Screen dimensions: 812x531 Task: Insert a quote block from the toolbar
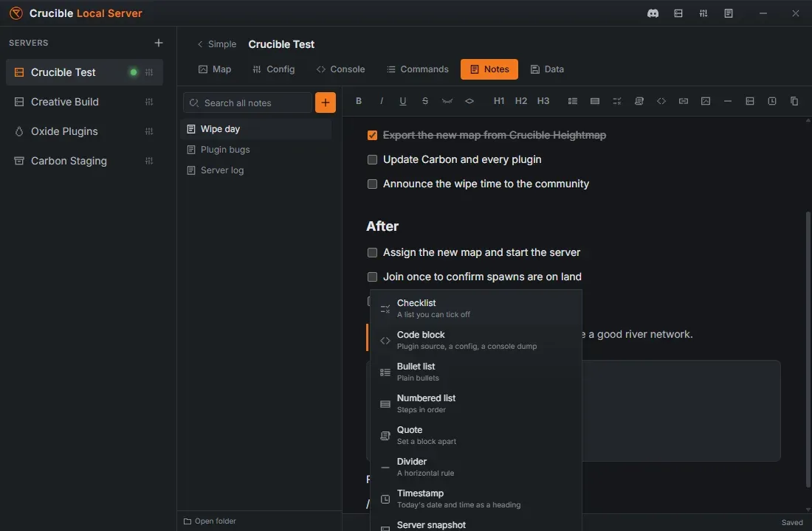pyautogui.click(x=639, y=101)
